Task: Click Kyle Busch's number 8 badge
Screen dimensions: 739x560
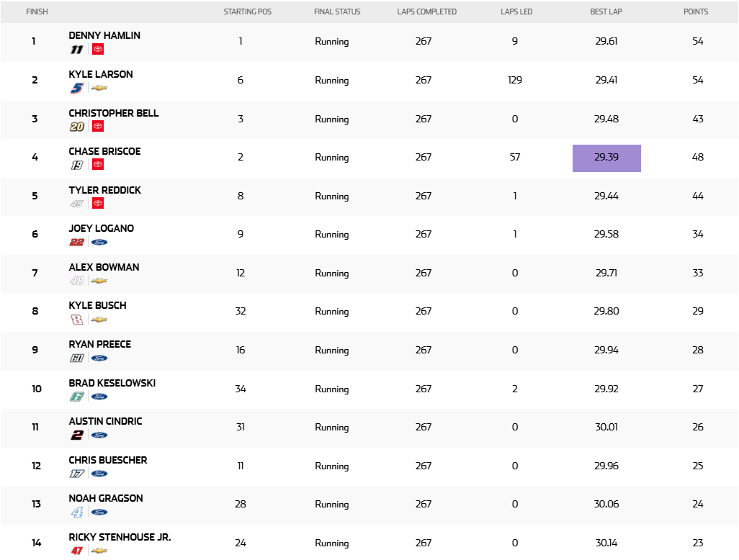Action: point(76,319)
